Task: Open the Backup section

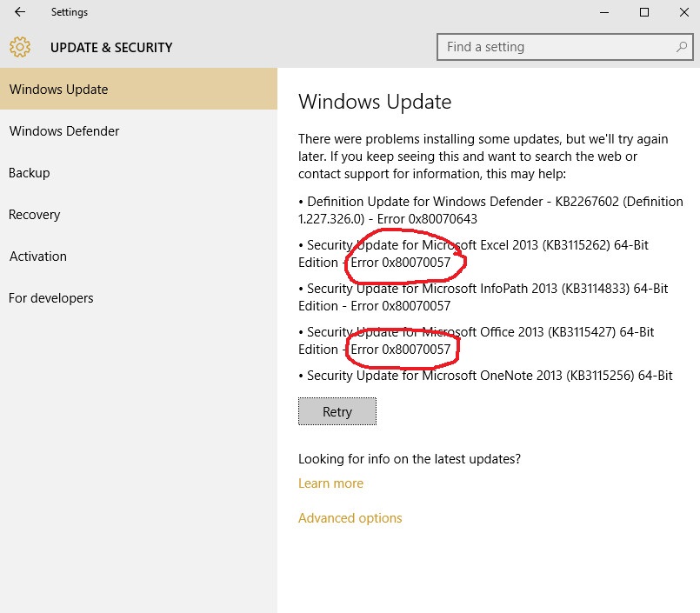Action: coord(138,173)
